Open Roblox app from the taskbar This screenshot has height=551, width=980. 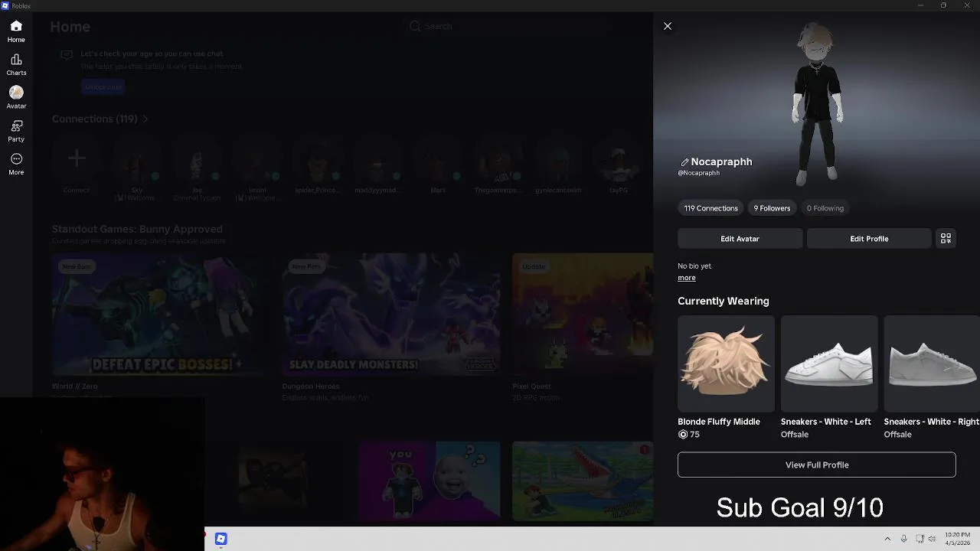pos(220,539)
